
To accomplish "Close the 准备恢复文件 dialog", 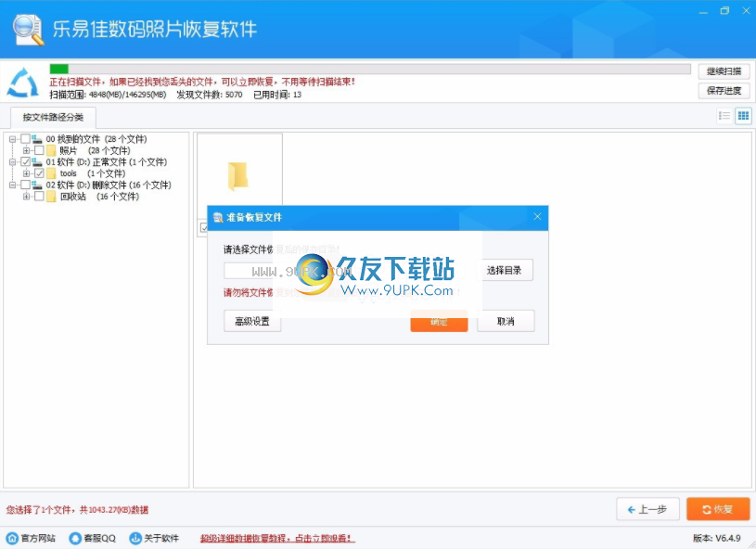I will pos(538,217).
